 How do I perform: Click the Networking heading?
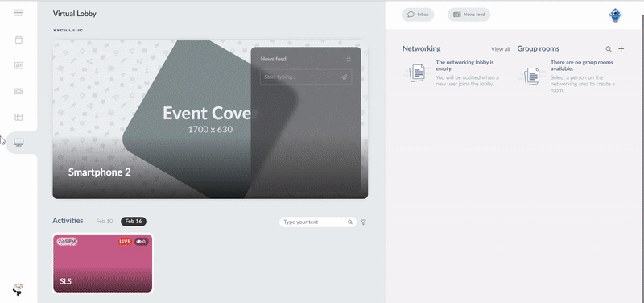tap(421, 48)
